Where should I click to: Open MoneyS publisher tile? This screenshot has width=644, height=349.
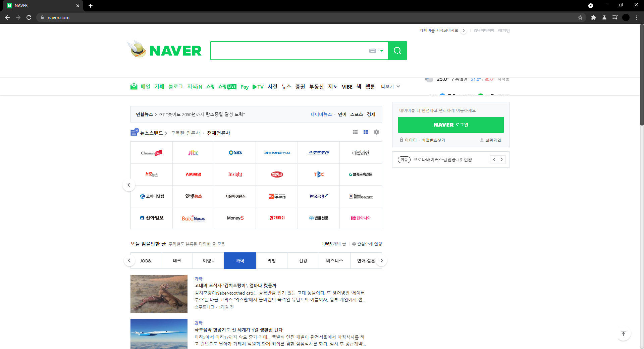click(235, 218)
